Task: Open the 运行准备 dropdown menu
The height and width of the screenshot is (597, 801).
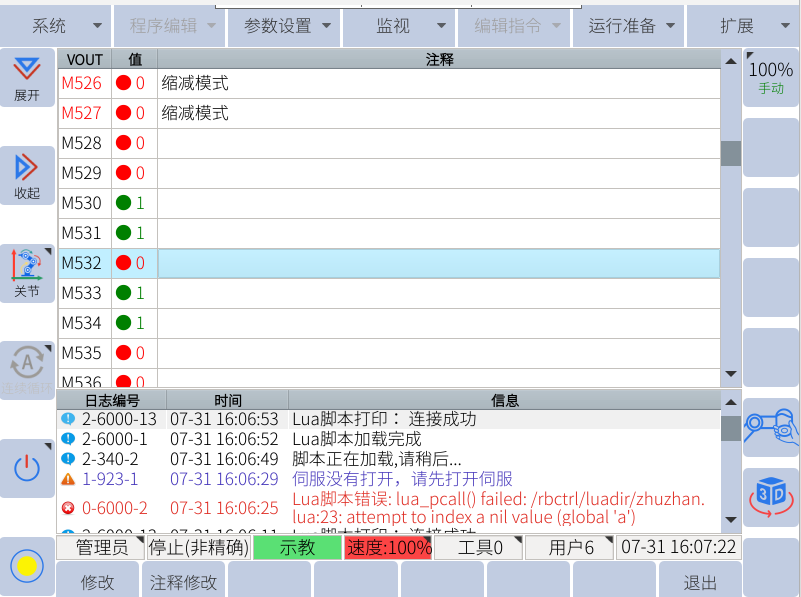Action: coord(630,26)
